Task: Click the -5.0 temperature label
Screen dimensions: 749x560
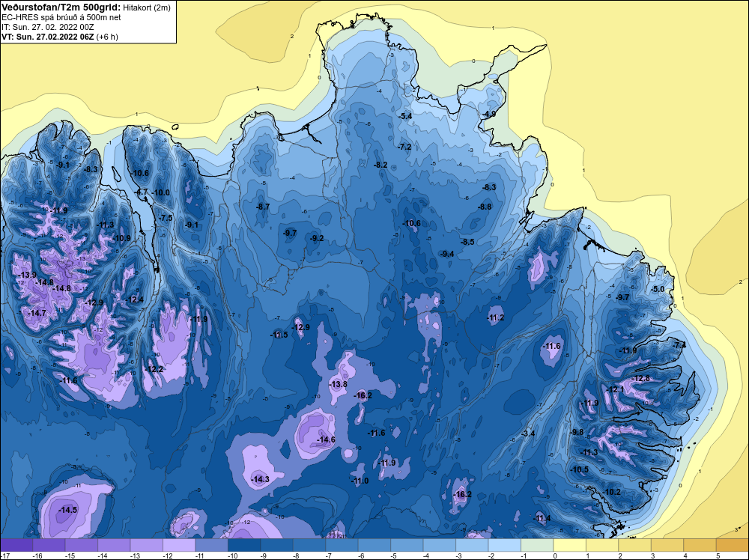Action: [658, 289]
